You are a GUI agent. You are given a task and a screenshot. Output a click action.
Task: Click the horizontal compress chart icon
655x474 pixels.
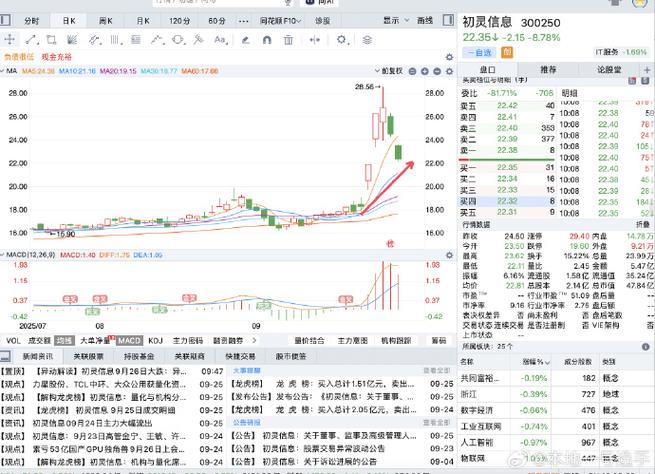tap(315, 40)
